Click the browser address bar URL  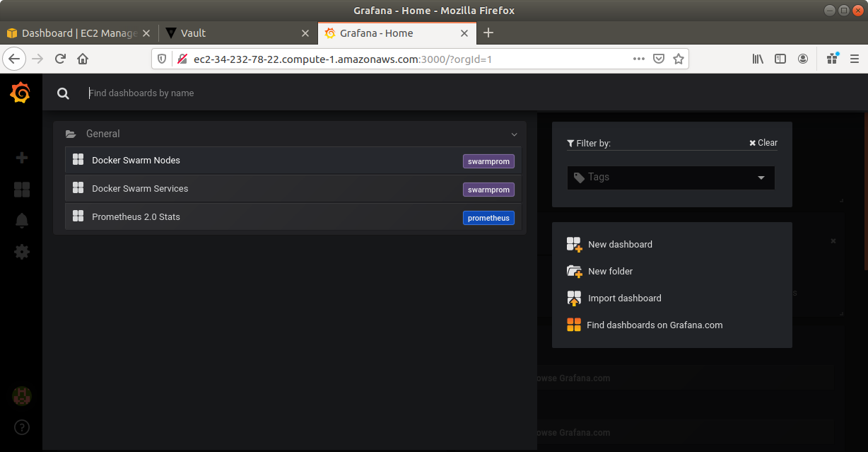coord(343,59)
